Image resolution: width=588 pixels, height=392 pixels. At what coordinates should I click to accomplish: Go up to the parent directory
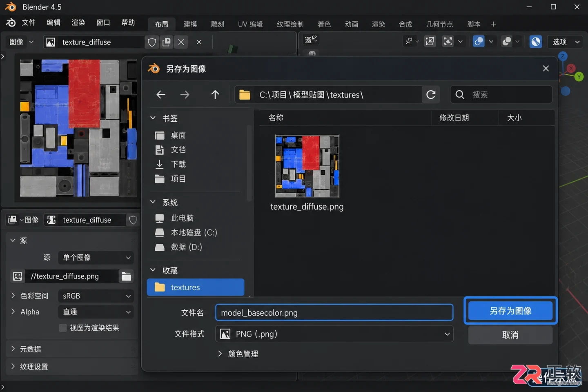coord(215,95)
